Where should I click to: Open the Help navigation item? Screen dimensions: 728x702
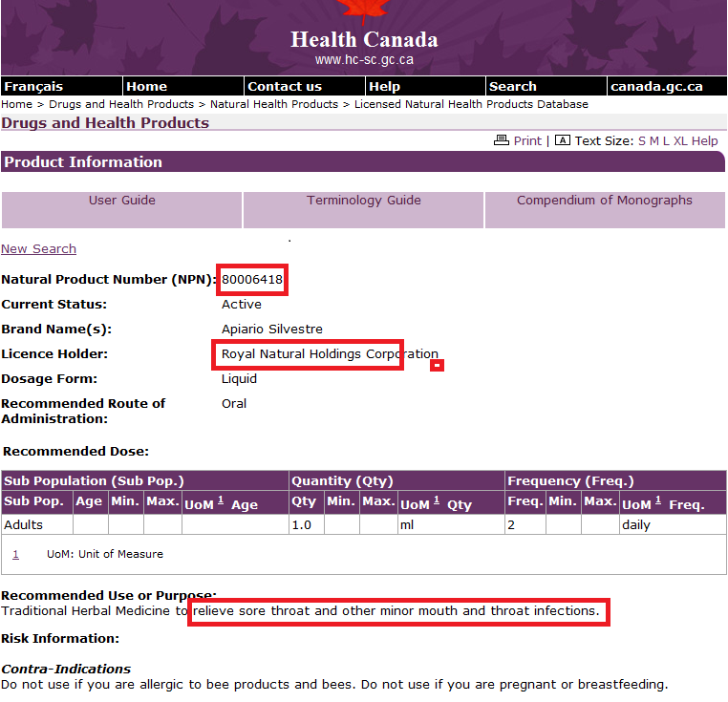425,86
